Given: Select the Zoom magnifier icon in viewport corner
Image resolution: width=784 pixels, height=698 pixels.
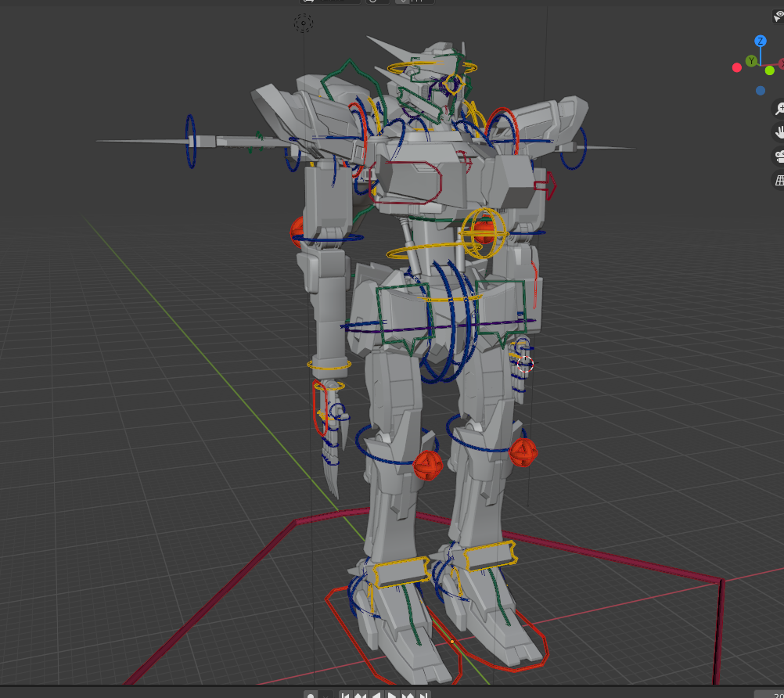Looking at the screenshot, I should click(x=779, y=108).
